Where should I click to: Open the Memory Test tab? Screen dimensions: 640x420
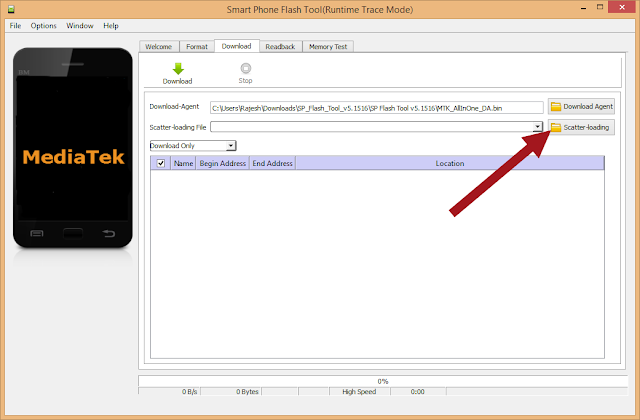click(x=328, y=47)
